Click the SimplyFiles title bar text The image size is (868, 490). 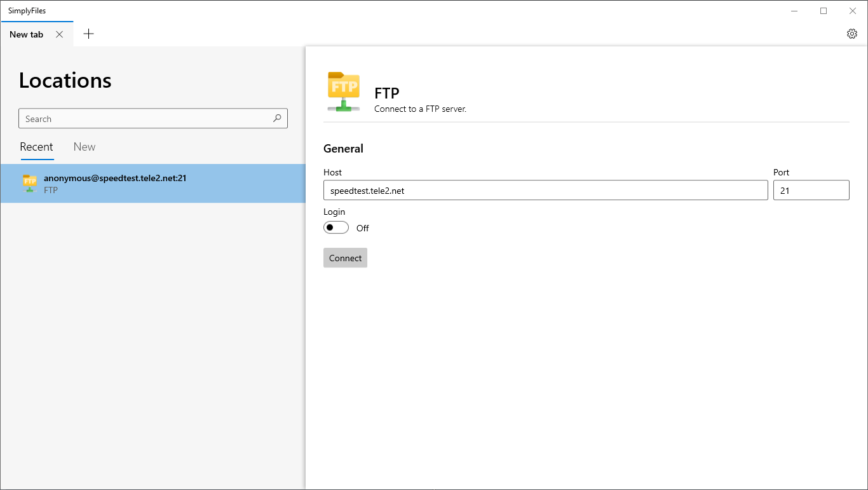[x=27, y=11]
